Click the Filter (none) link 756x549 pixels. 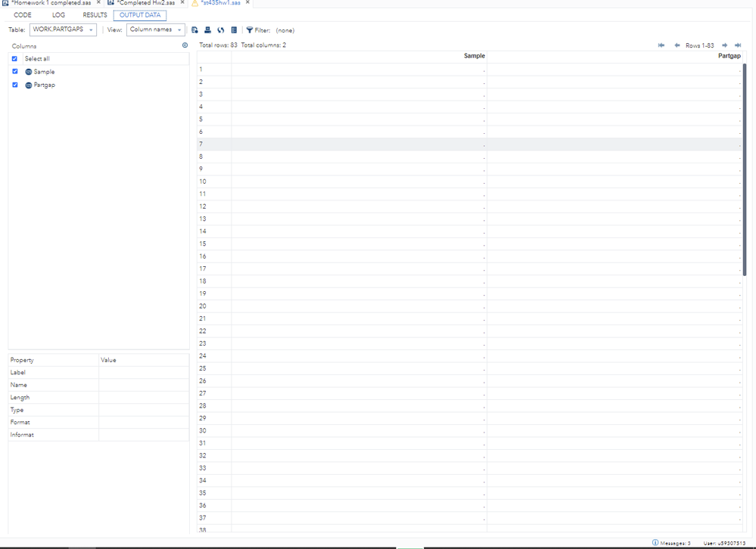285,30
